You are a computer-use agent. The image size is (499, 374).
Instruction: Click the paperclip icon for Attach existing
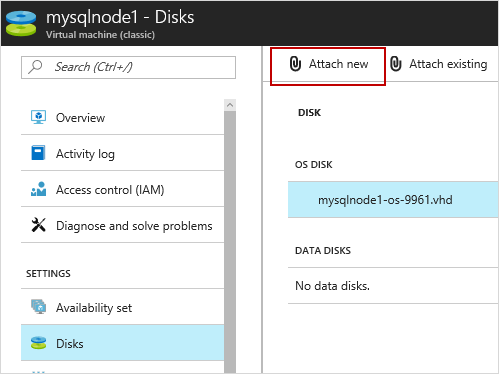[x=396, y=64]
